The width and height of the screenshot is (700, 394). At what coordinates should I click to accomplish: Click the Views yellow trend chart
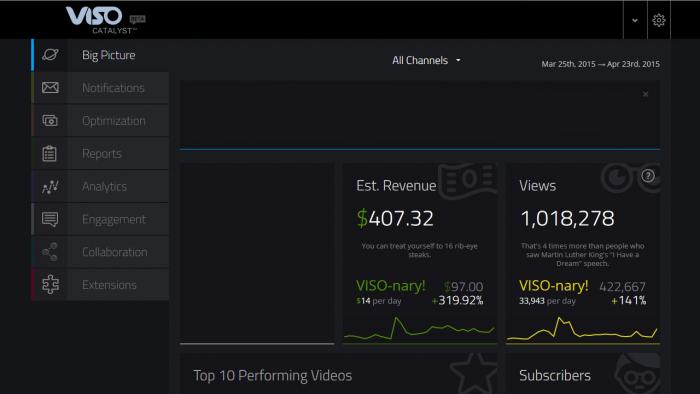[582, 329]
